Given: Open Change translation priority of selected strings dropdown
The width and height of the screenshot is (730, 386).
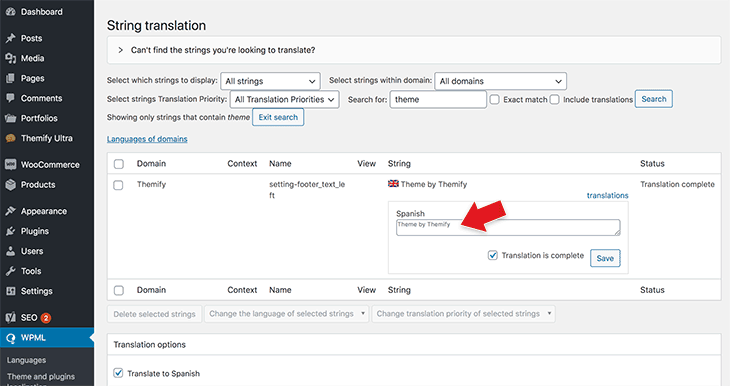Looking at the screenshot, I should 464,314.
